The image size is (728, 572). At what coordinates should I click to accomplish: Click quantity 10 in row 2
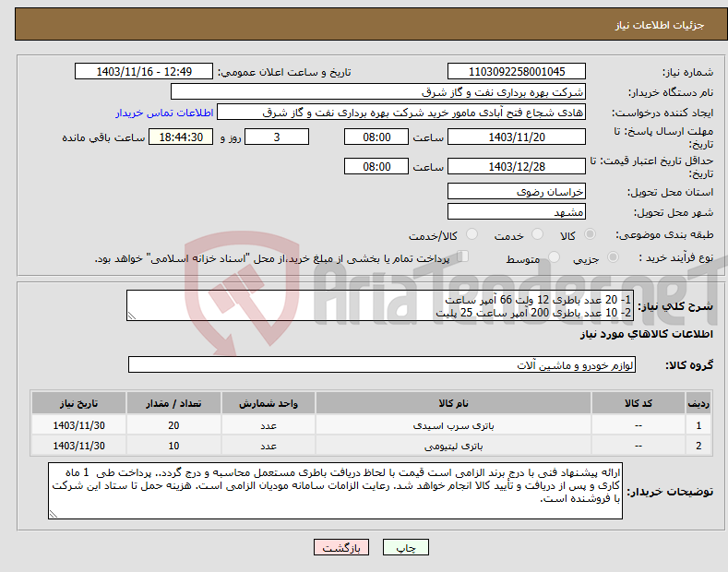tap(173, 446)
